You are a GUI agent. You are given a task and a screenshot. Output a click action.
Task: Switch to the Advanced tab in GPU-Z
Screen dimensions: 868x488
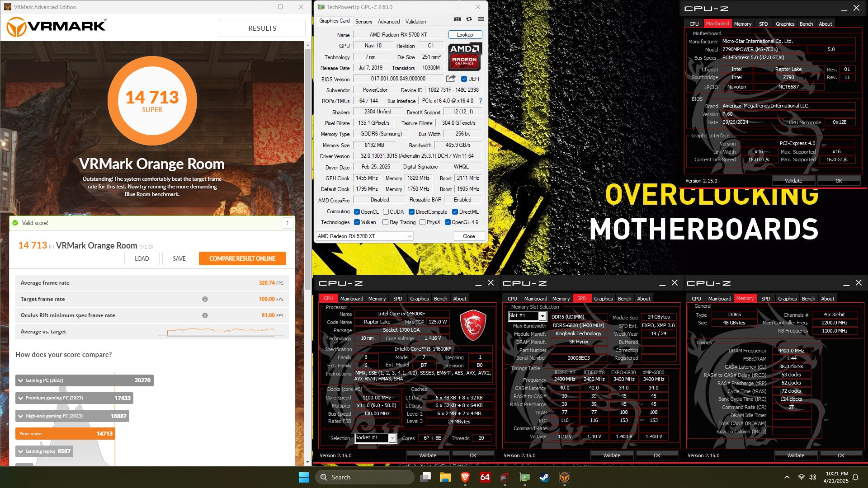coord(389,21)
